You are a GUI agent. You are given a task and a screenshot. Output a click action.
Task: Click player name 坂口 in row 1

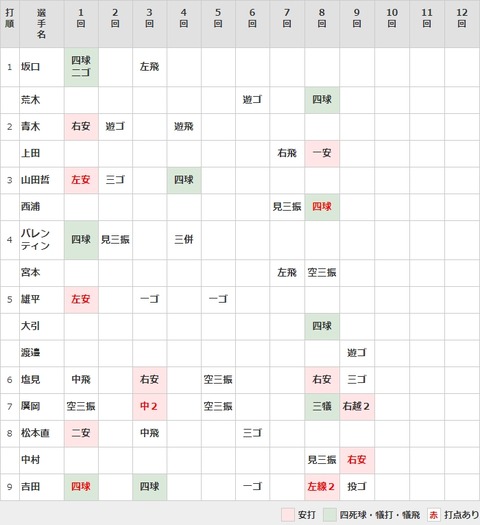pos(30,67)
